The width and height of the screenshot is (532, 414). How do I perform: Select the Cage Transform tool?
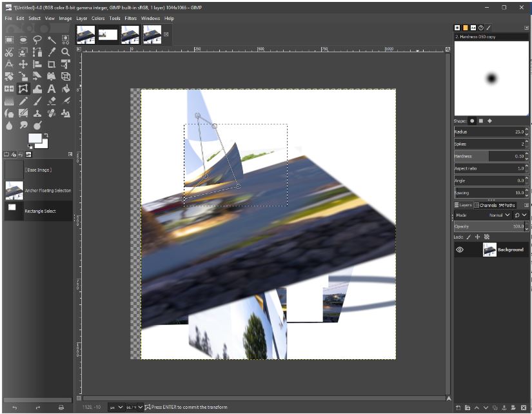point(23,88)
